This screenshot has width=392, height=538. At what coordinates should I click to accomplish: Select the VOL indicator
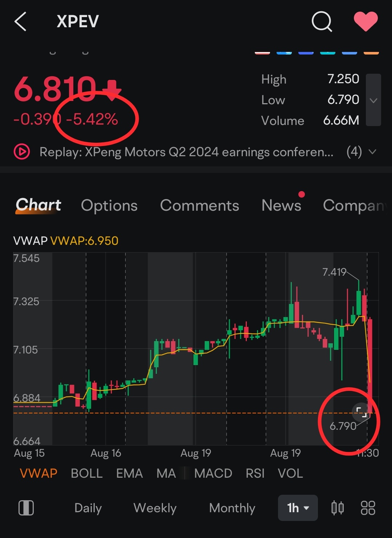290,473
